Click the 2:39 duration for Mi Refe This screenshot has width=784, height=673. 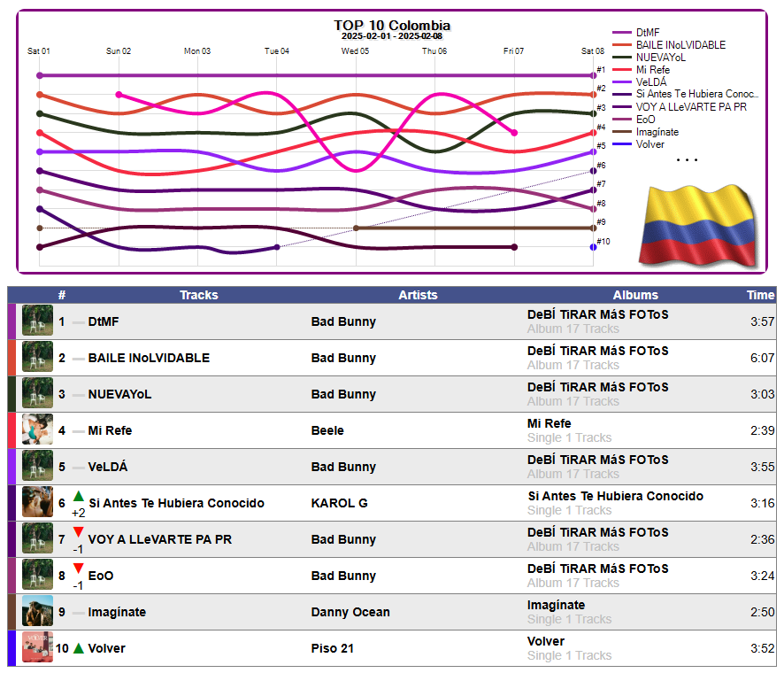tap(762, 431)
